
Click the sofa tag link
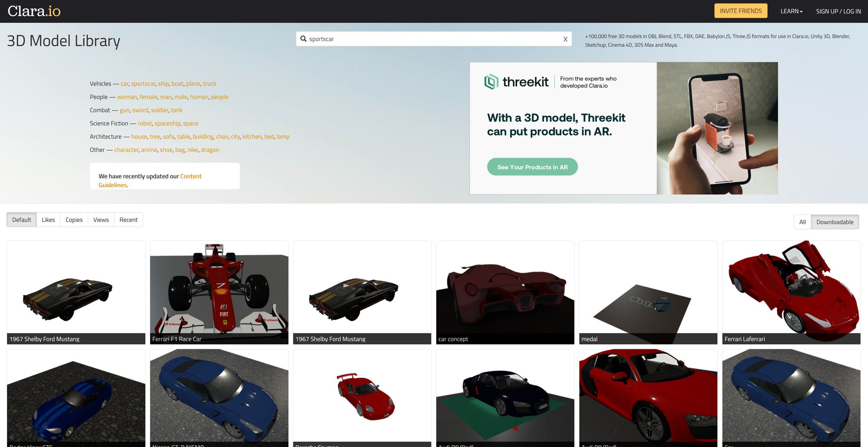point(169,137)
